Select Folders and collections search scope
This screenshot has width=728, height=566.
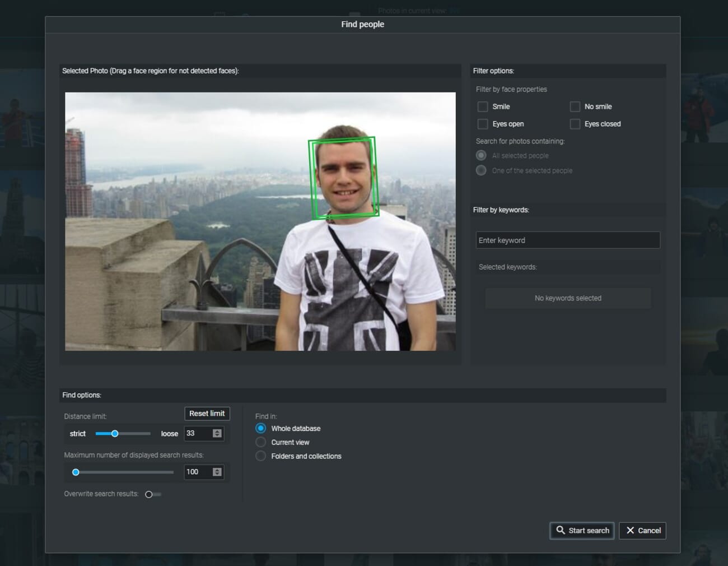(x=261, y=456)
